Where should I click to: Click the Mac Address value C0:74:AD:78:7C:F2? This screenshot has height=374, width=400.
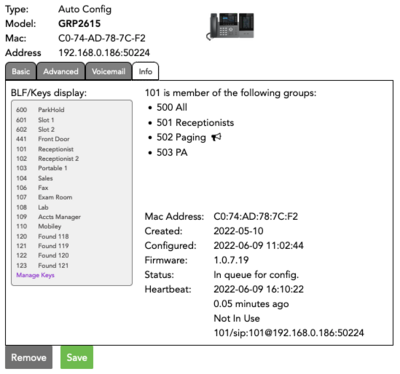coord(256,217)
